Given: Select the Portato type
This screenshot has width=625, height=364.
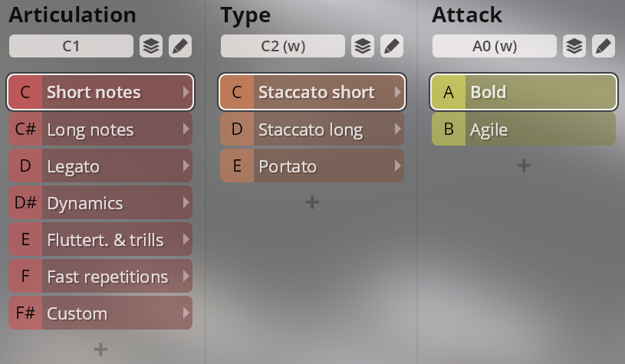Looking at the screenshot, I should point(312,166).
